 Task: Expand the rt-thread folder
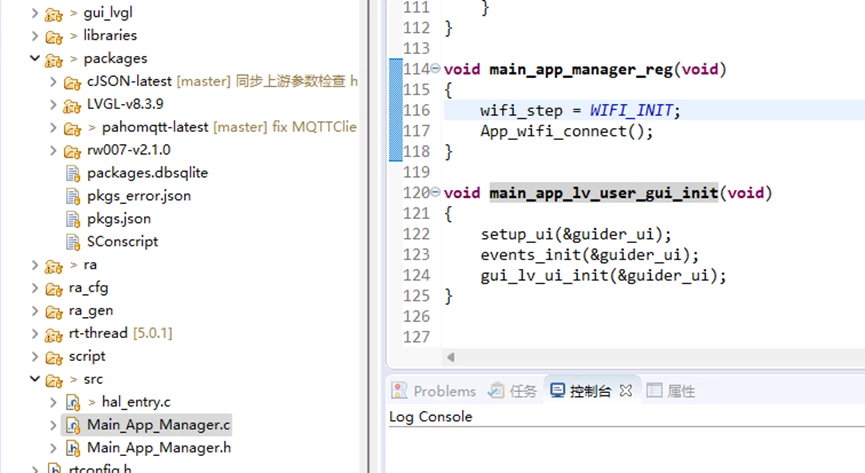point(35,334)
